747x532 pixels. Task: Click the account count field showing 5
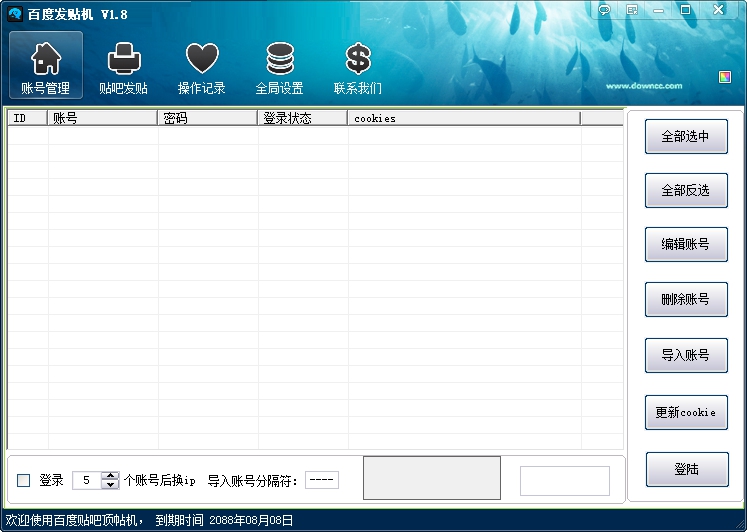pyautogui.click(x=87, y=480)
